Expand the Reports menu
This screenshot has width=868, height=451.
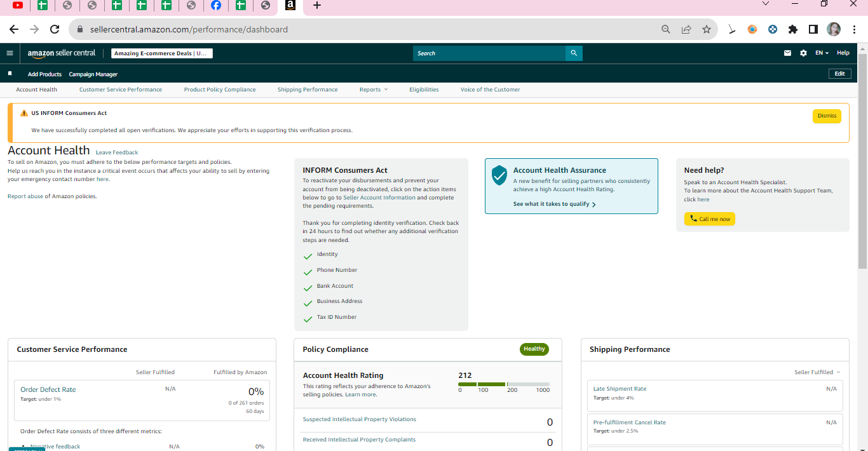click(x=373, y=90)
